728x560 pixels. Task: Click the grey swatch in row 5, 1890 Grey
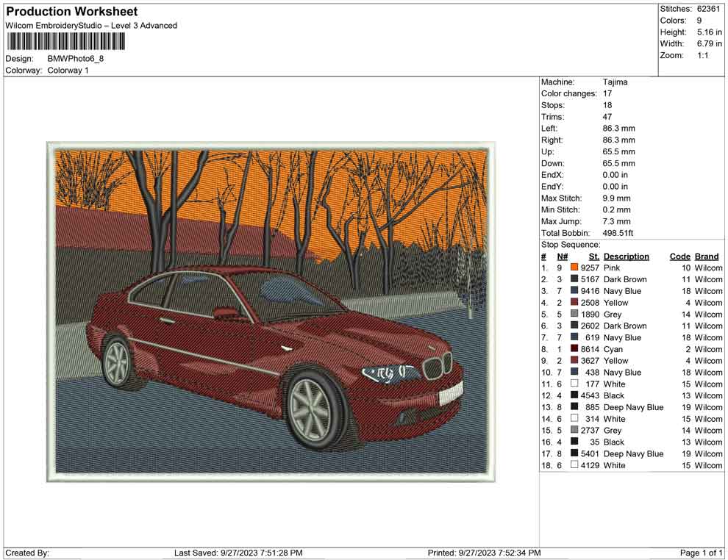click(x=574, y=314)
